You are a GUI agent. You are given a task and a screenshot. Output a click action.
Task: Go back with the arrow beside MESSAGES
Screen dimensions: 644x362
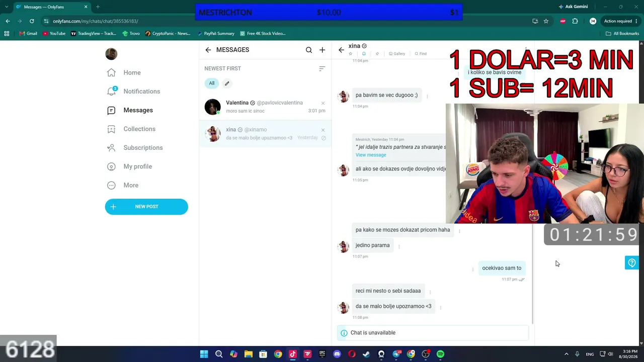click(x=208, y=50)
